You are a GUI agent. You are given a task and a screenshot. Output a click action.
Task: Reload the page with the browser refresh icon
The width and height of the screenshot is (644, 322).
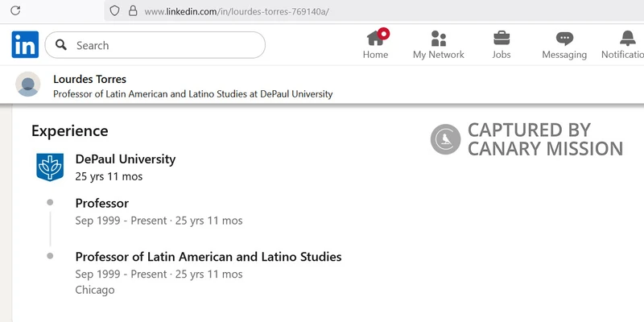point(15,10)
